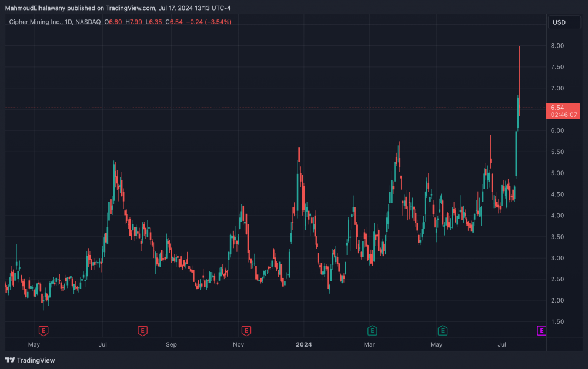This screenshot has height=369, width=588.
Task: Click the 1.50 price axis label
Action: 557,322
